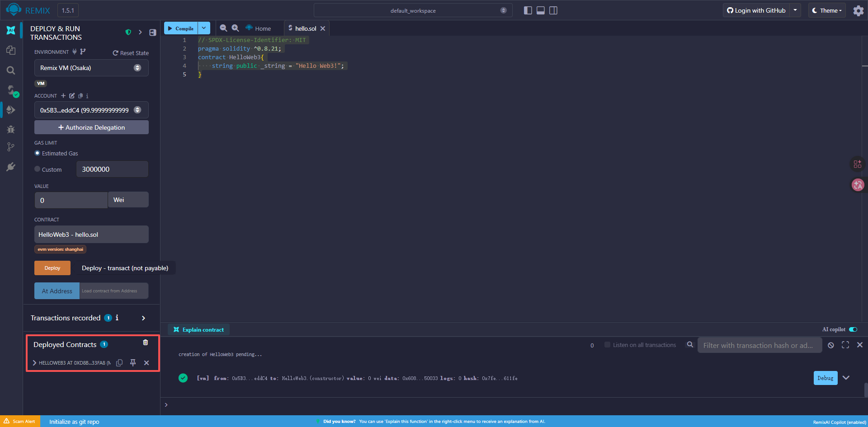Image resolution: width=868 pixels, height=427 pixels.
Task: Click Reset State link
Action: coord(131,53)
